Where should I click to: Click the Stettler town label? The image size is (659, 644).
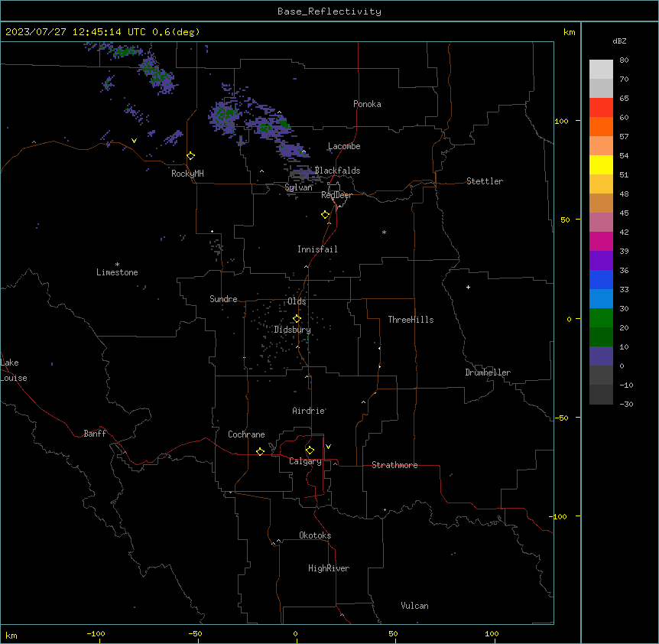coord(485,181)
